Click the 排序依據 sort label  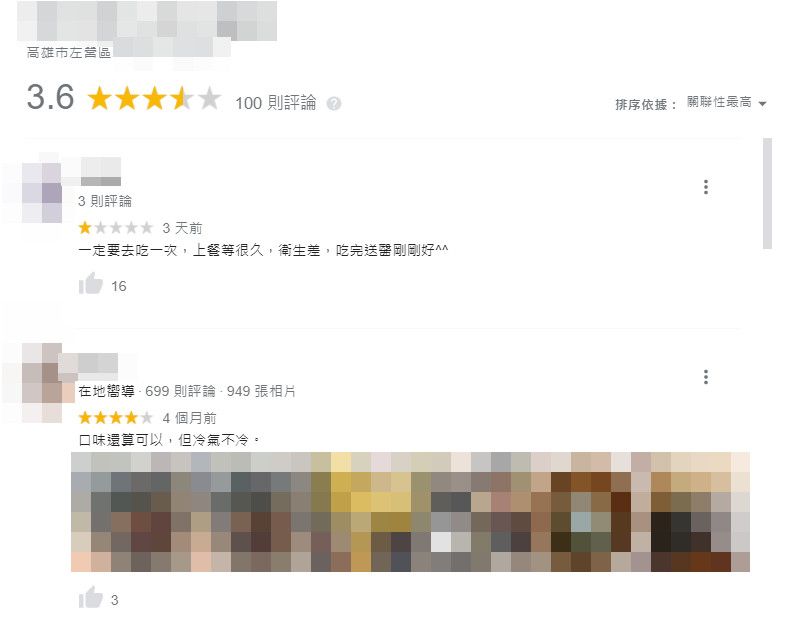[x=645, y=105]
